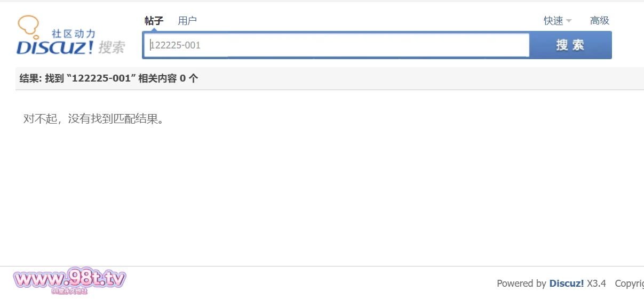This screenshot has height=299, width=644.
Task: Open the Discuz! link in footer
Action: (x=566, y=284)
